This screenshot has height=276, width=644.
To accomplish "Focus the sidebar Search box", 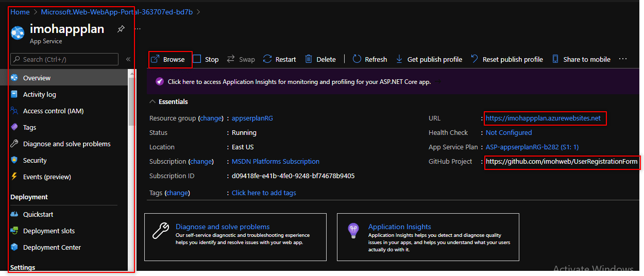I will pyautogui.click(x=64, y=59).
